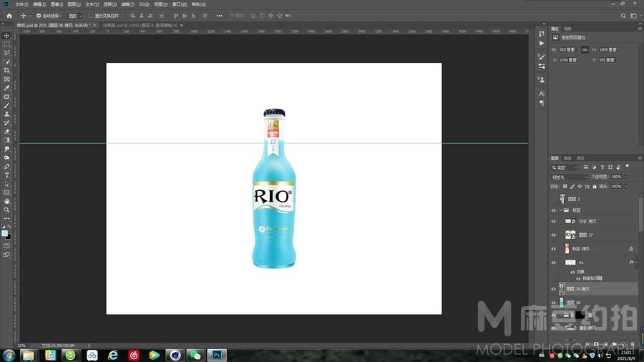This screenshot has height=362, width=644.
Task: Open the auto-select 图层 dropdown
Action: pyautogui.click(x=75, y=16)
